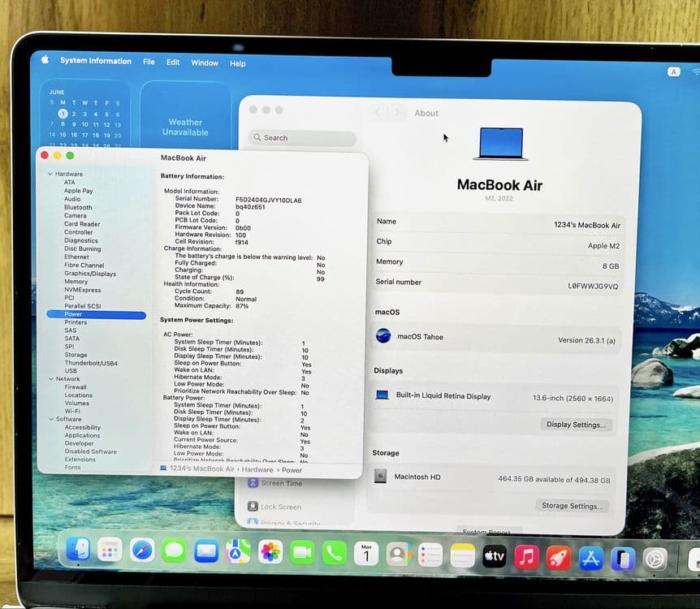Select Graphics/Displays in the sidebar
700x609 pixels.
(90, 274)
